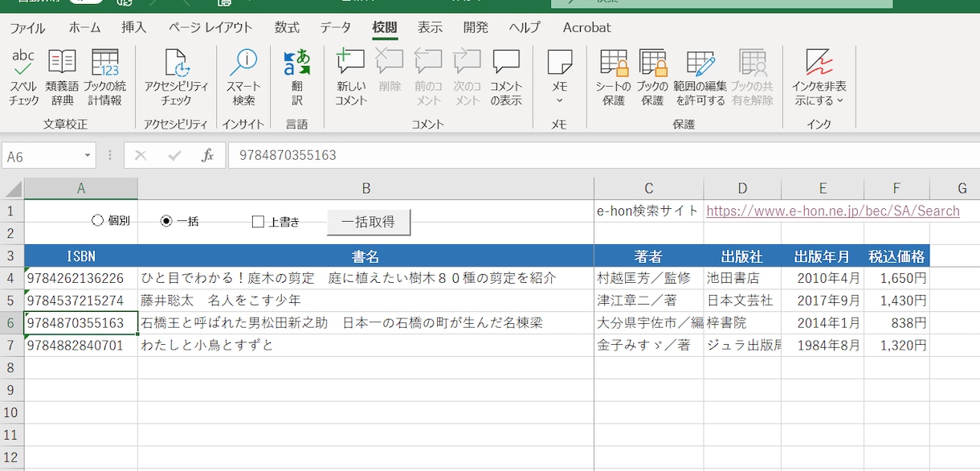Screen dimensions: 980x471
Task: Click シートの保護 protect sheet
Action: [x=614, y=77]
